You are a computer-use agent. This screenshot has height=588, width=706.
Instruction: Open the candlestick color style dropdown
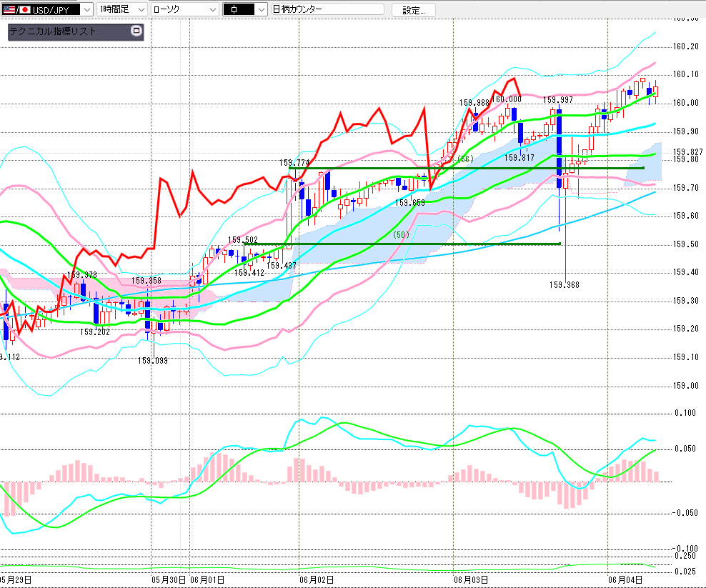(245, 9)
